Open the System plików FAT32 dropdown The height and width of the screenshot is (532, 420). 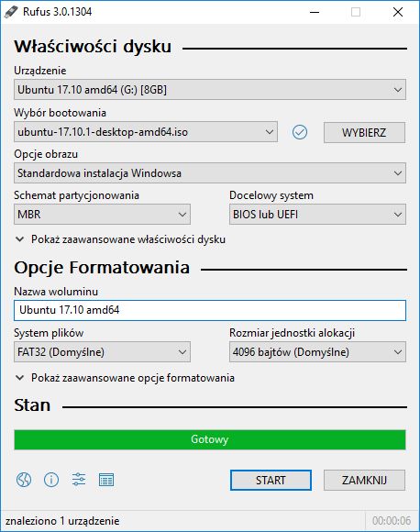pos(102,352)
